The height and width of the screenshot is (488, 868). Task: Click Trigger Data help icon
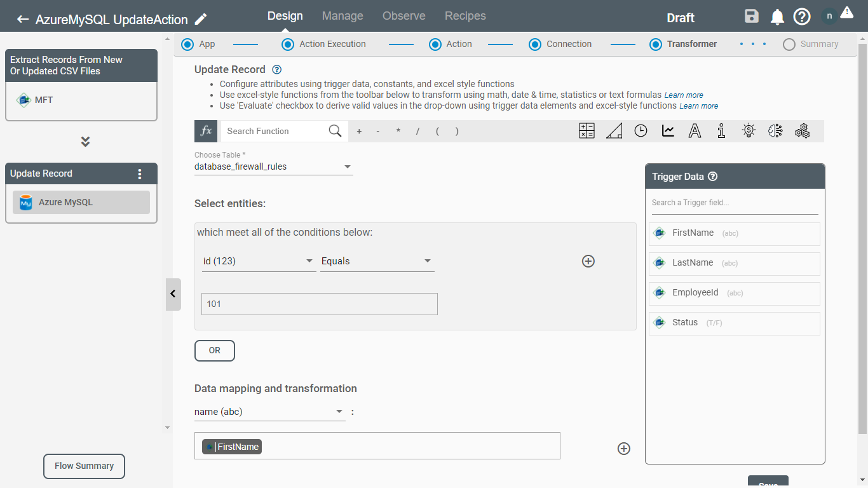(x=713, y=177)
